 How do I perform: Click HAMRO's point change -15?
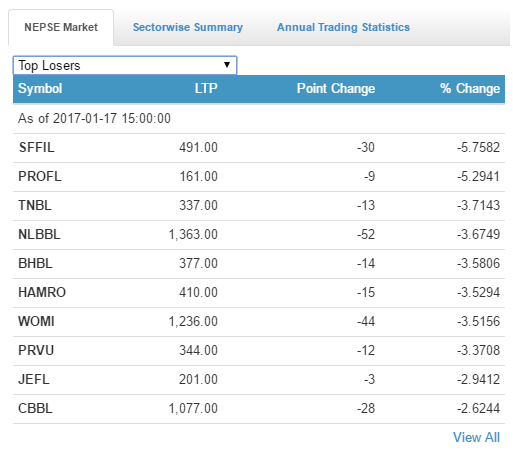(x=366, y=292)
